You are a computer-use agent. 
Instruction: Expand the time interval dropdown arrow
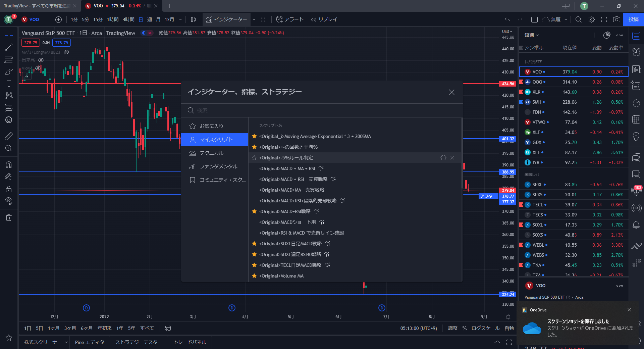click(x=180, y=19)
